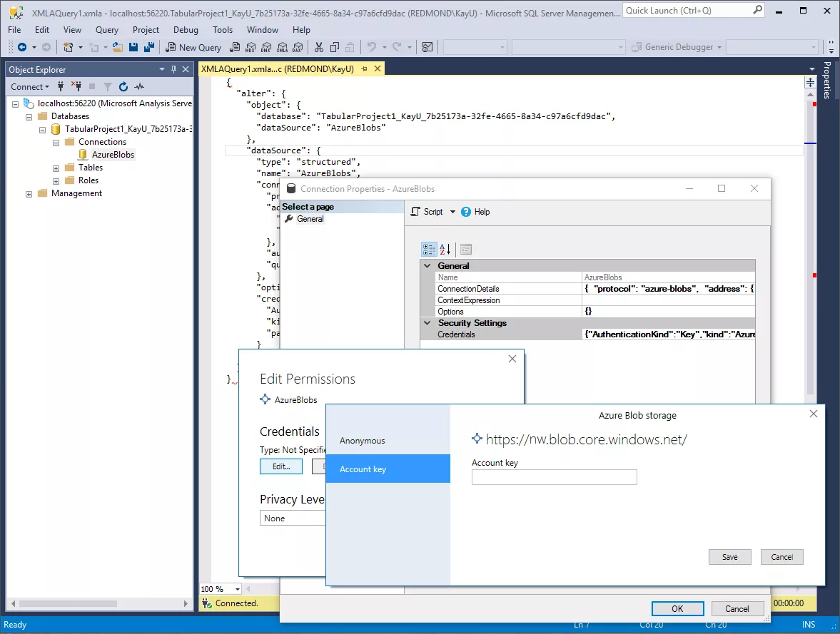Close the Object Explorer panel
Image resolution: width=840 pixels, height=634 pixels.
186,69
